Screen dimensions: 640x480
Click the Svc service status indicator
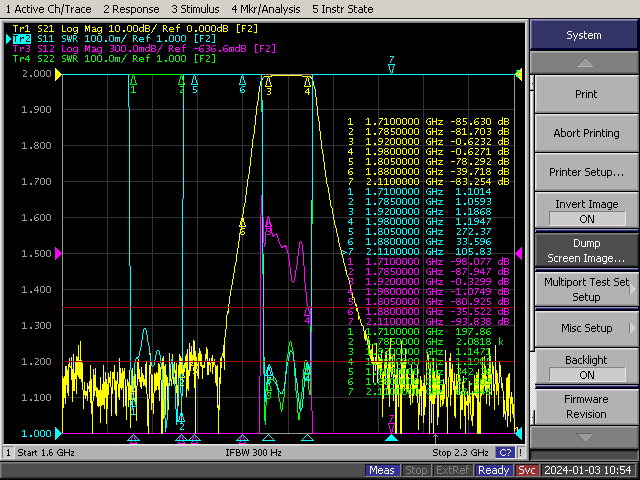[526, 470]
